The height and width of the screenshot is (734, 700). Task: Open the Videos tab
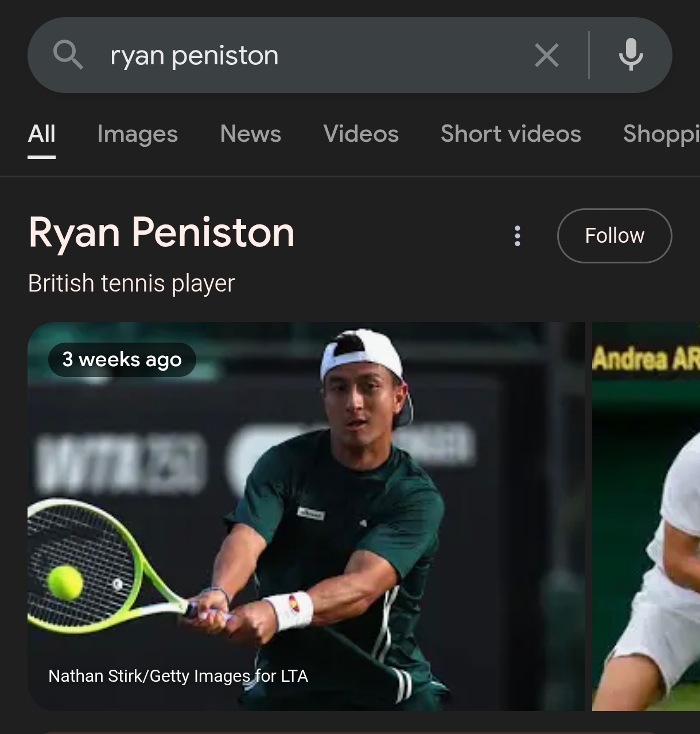coord(361,134)
